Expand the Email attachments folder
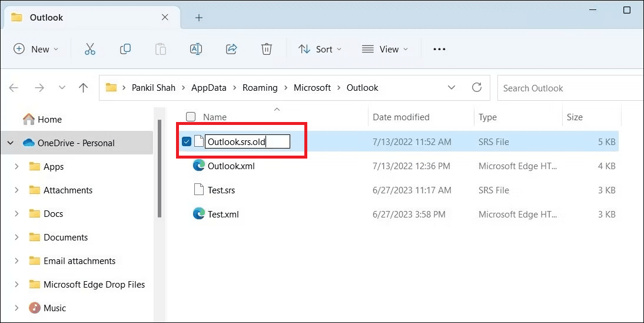 pos(16,261)
